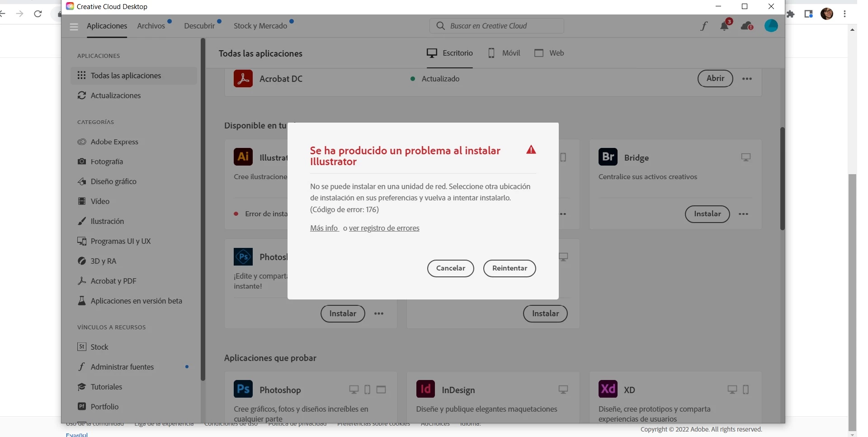868x437 pixels.
Task: Click the sidebar vertical scrollbar
Action: click(x=203, y=209)
